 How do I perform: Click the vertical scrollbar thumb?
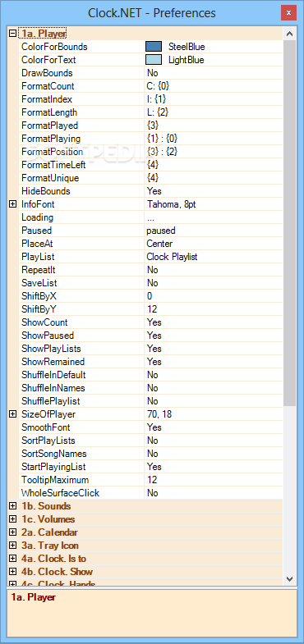pos(289,223)
